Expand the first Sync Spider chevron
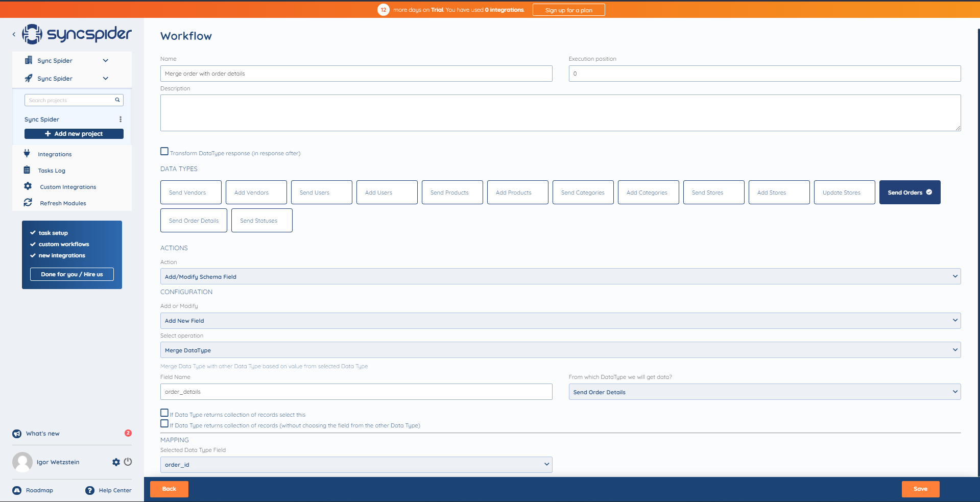 (106, 60)
